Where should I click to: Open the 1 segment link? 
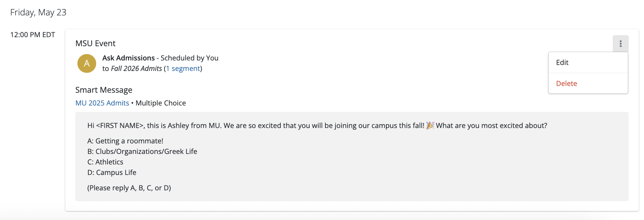(x=183, y=69)
